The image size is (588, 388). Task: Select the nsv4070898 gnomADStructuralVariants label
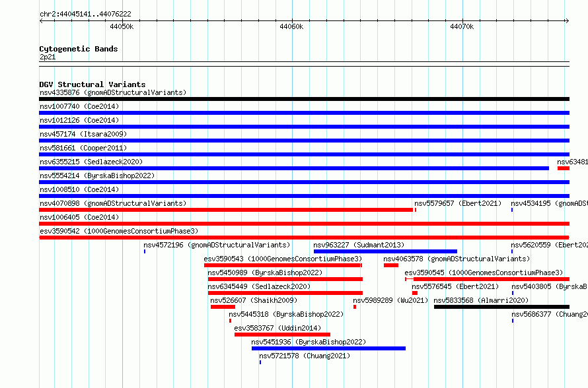click(x=113, y=203)
